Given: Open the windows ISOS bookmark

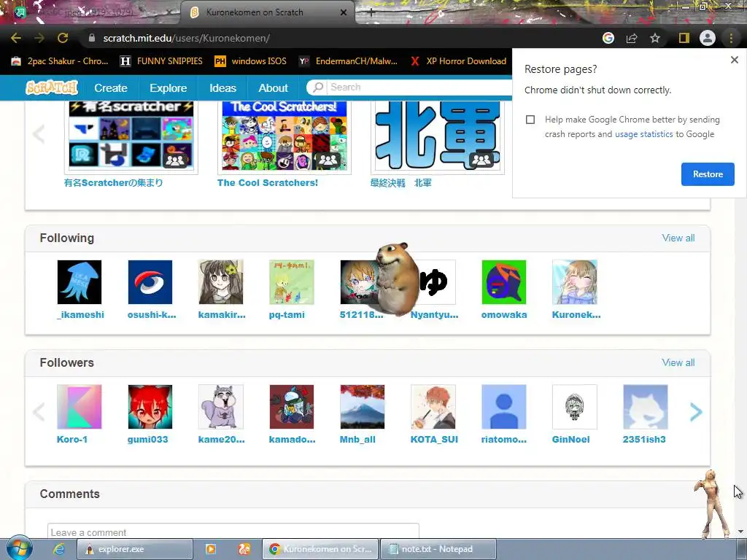Looking at the screenshot, I should click(x=251, y=61).
